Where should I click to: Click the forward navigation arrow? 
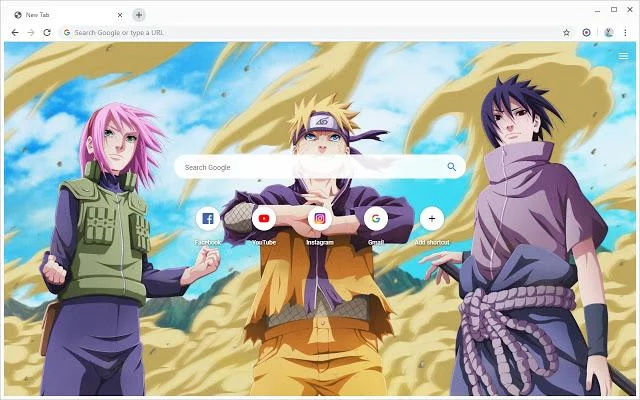[31, 32]
